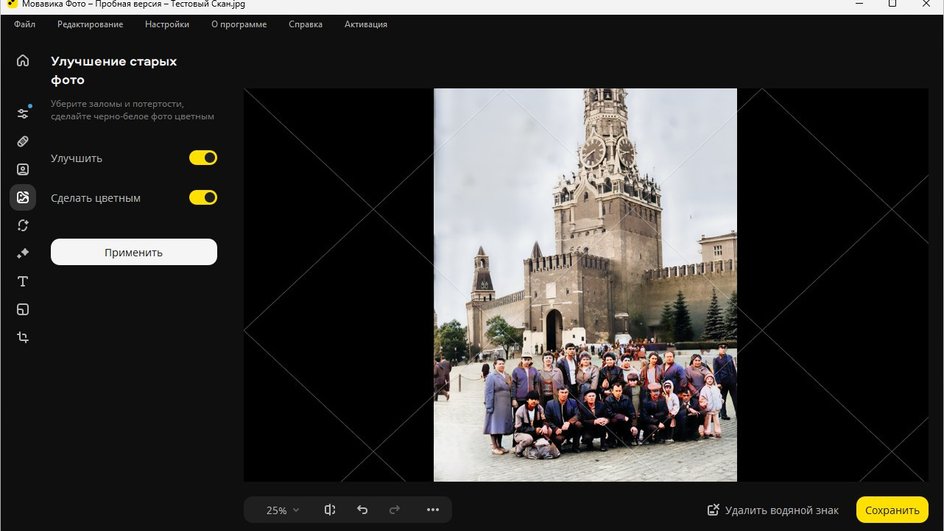Open the adjustments sliders tool

pyautogui.click(x=23, y=113)
